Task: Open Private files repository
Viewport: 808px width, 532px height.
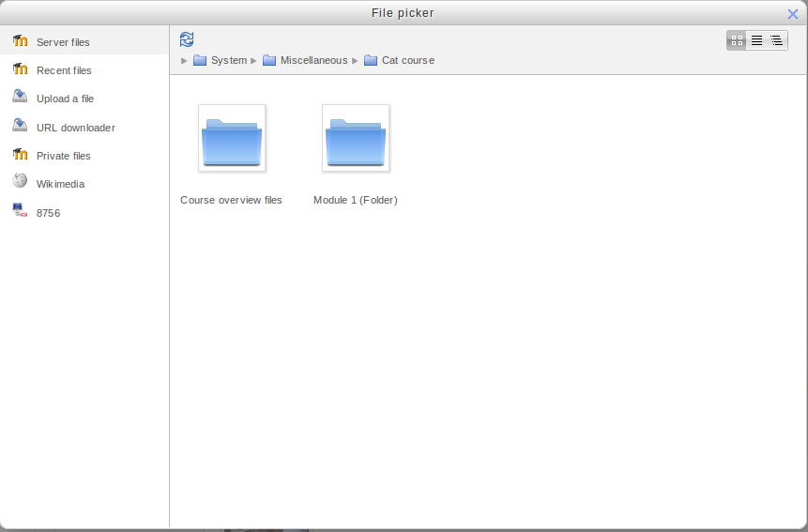Action: 84,156
